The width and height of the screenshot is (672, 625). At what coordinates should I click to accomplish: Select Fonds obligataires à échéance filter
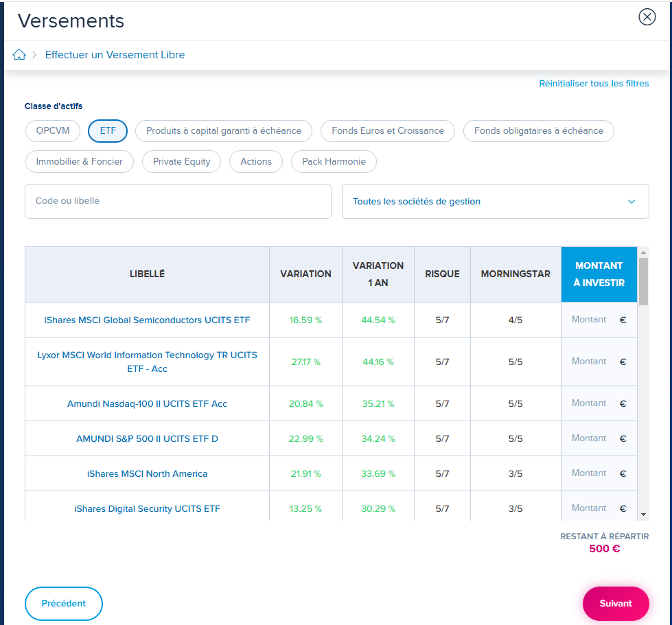(538, 130)
